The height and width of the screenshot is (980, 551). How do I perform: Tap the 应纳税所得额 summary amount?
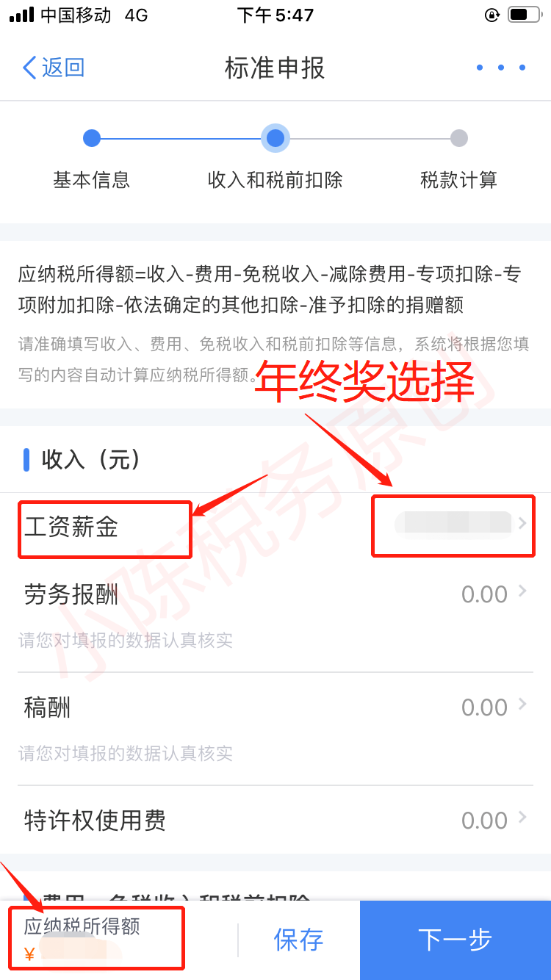coord(73,954)
